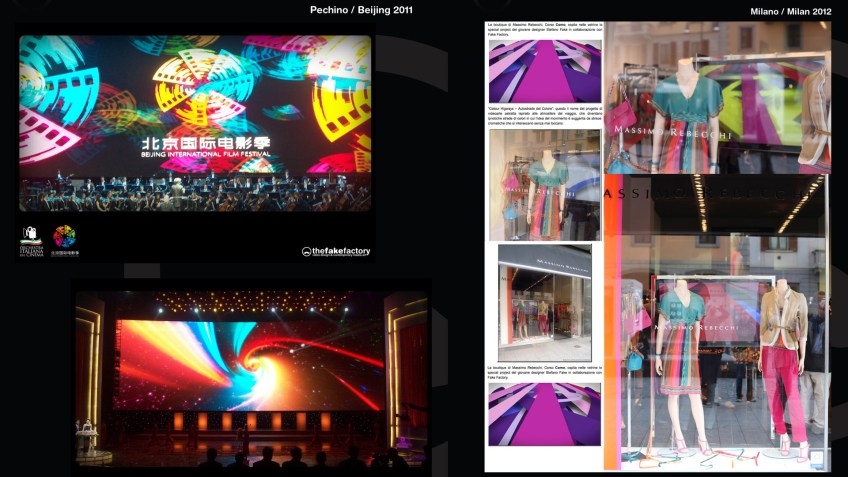Click the Orchestra Italiana del Cinema logo
The width and height of the screenshot is (848, 477).
pos(30,240)
